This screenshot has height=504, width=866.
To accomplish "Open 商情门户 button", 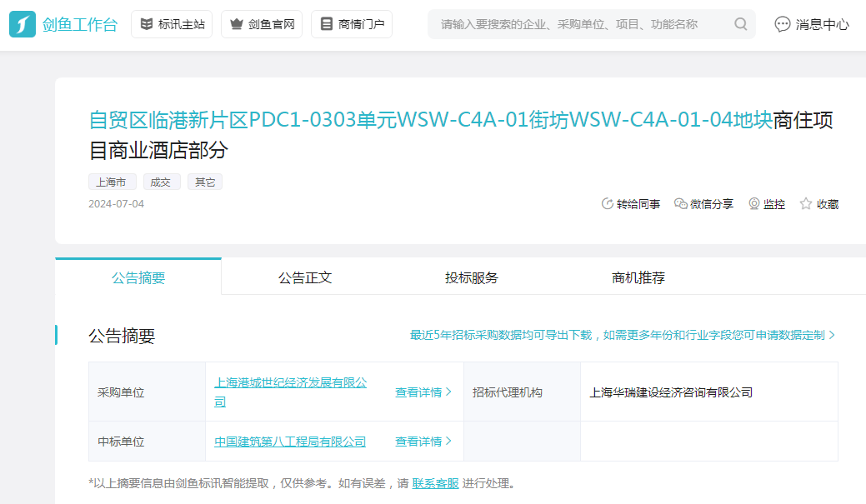I will [352, 24].
